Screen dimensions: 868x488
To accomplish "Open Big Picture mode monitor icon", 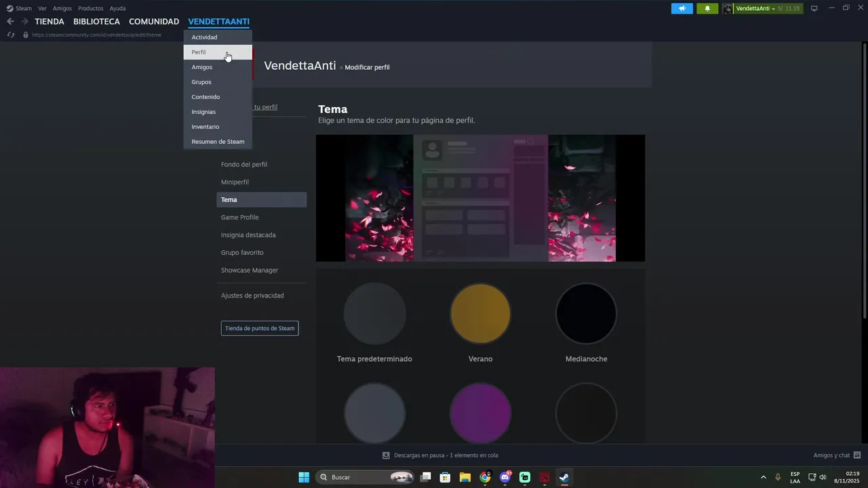I will coord(814,8).
